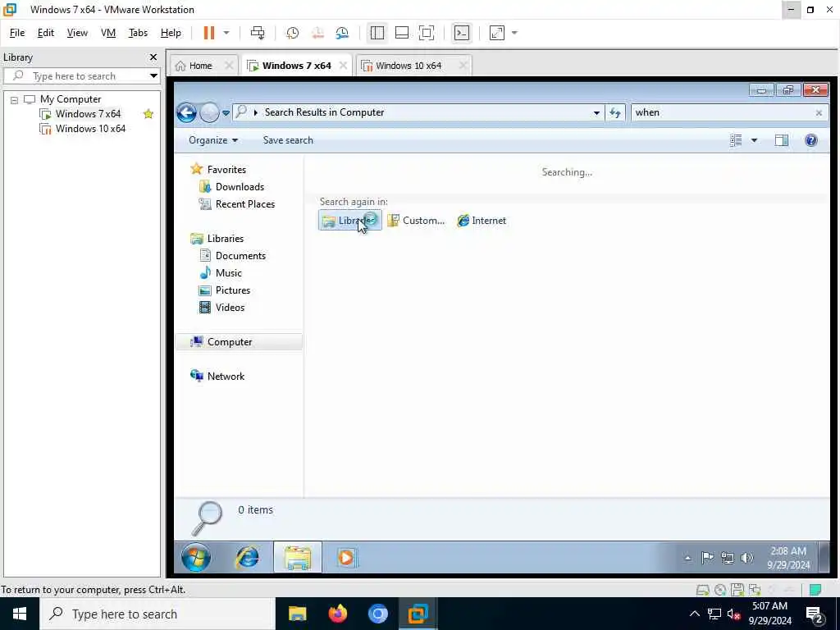Click Action Center flag tray icon
The width and height of the screenshot is (840, 630).
(x=707, y=558)
